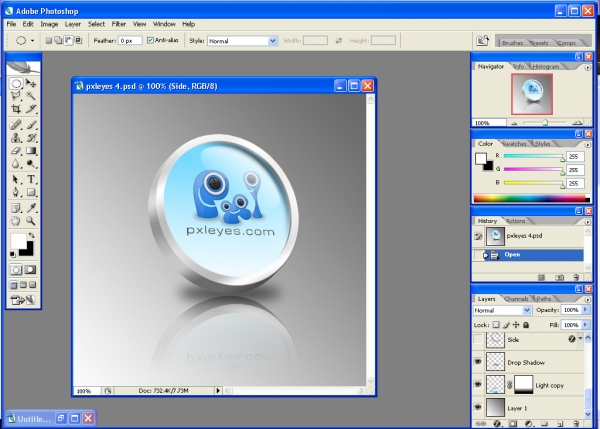Open the File Browser icon in options bar
The image size is (600, 429).
[x=482, y=41]
